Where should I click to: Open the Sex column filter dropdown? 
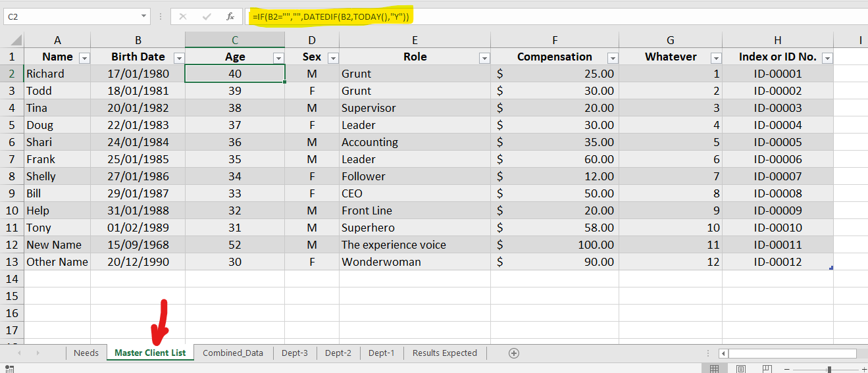[x=333, y=58]
